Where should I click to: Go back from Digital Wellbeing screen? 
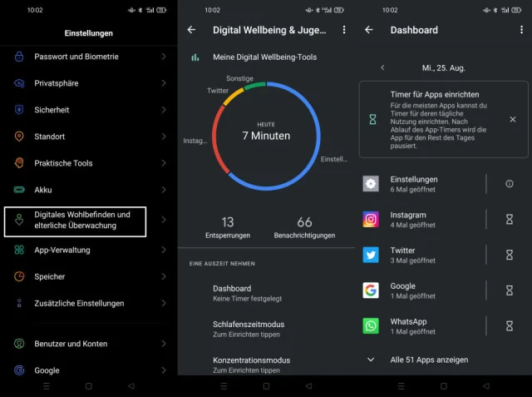pyautogui.click(x=191, y=30)
